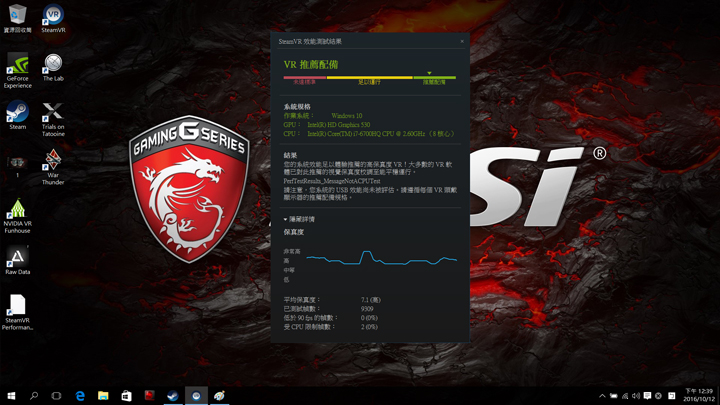The height and width of the screenshot is (405, 720).
Task: Click the taskbar search magnifier
Action: [x=34, y=396]
